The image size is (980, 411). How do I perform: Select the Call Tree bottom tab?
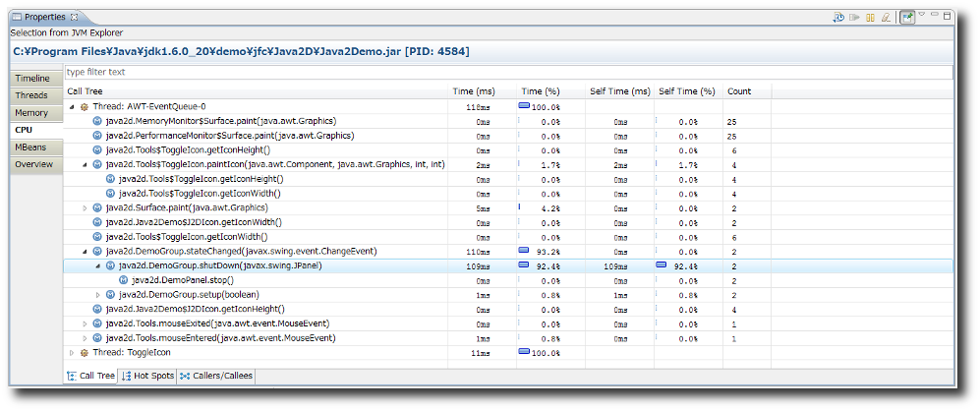pyautogui.click(x=90, y=376)
